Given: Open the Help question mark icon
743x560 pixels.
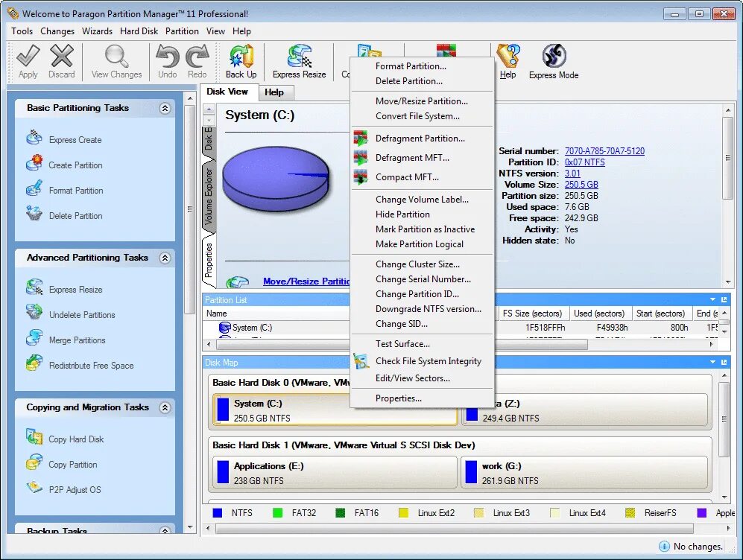Looking at the screenshot, I should point(508,56).
